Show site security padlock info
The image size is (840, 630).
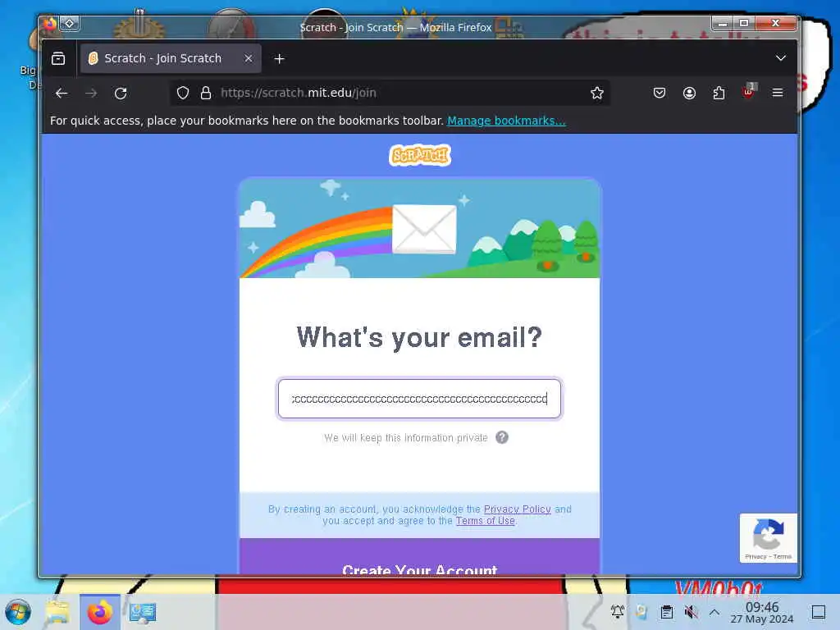point(206,94)
